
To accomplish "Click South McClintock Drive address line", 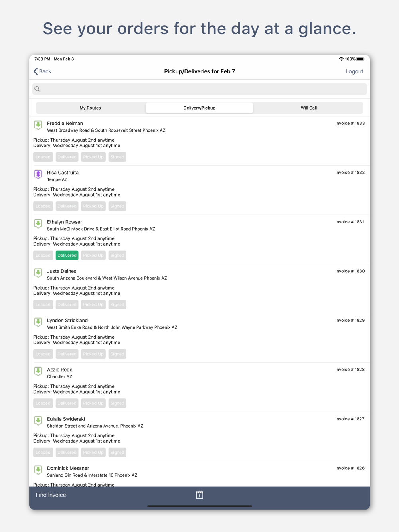I will (x=101, y=229).
